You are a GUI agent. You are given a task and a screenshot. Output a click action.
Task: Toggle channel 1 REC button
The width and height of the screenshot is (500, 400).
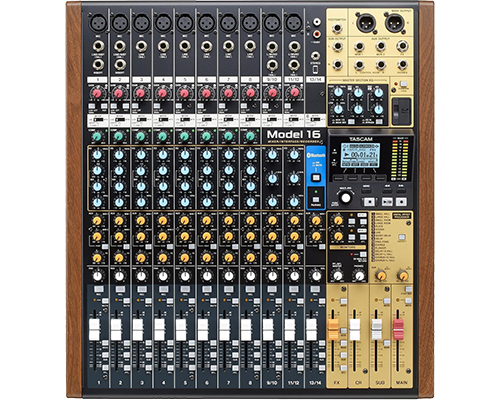click(98, 289)
